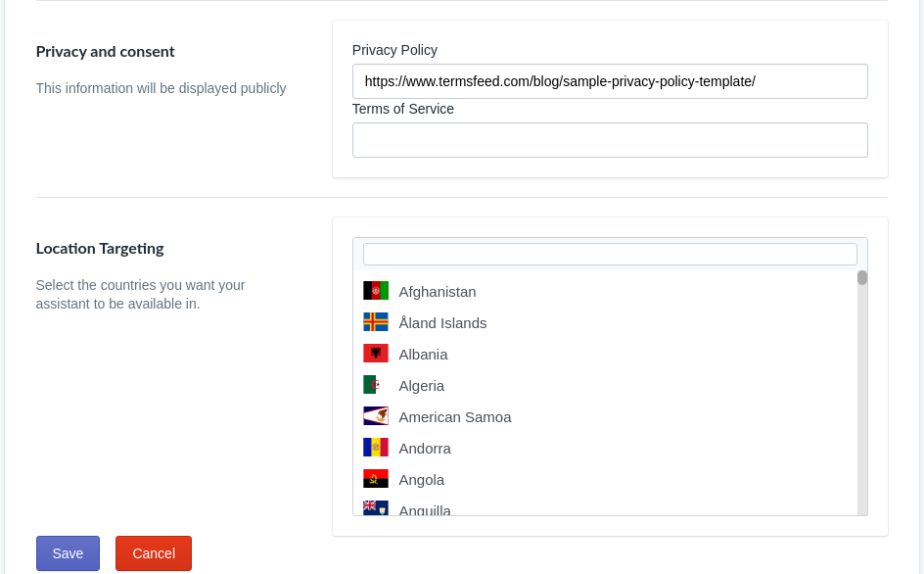Save the settings with Save button
The height and width of the screenshot is (574, 924).
[x=68, y=553]
